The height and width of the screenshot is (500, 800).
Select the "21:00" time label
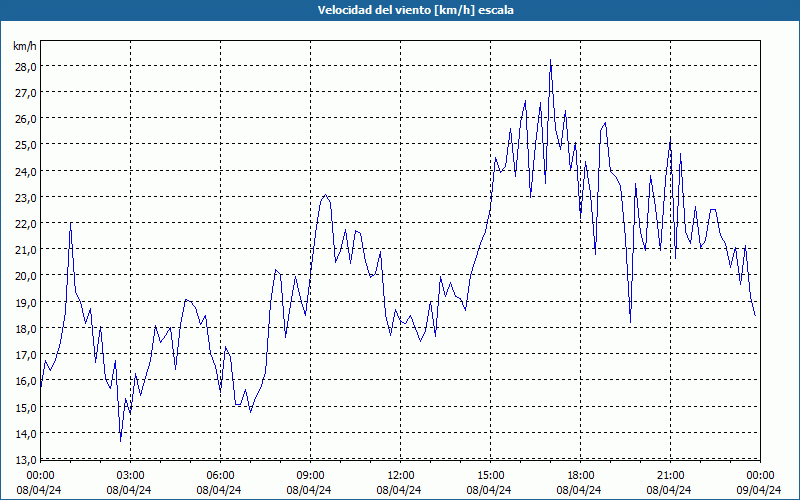670,476
